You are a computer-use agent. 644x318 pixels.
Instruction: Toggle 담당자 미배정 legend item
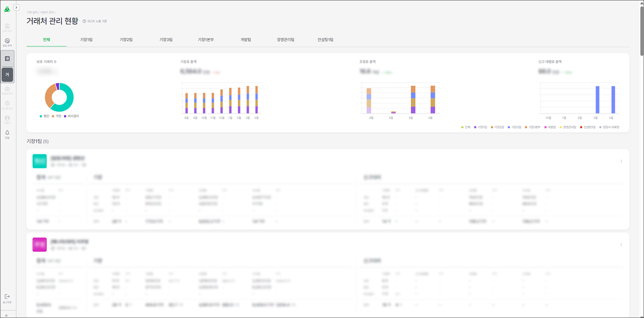pyautogui.click(x=610, y=127)
